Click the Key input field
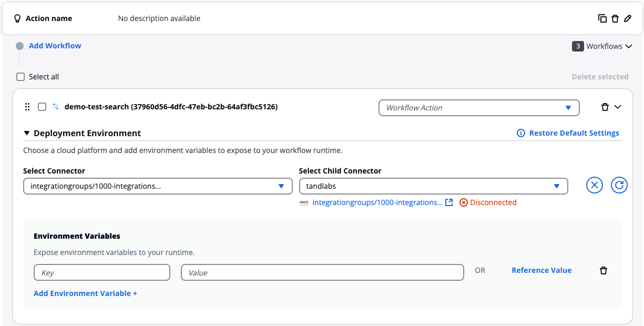The width and height of the screenshot is (644, 326). 101,272
